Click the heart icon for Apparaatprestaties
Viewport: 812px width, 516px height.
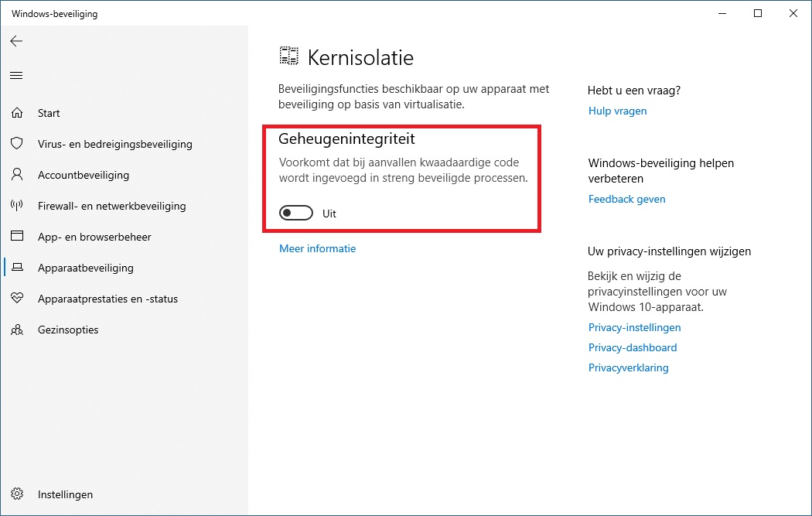[x=17, y=298]
